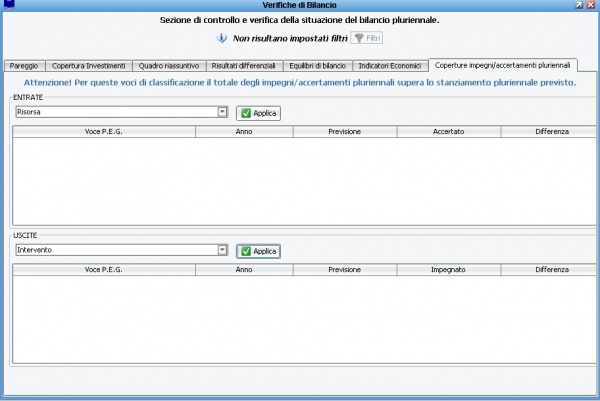Viewport: 600px width, 401px height.
Task: Open the Copertura Investimenti tab
Action: pyautogui.click(x=89, y=65)
